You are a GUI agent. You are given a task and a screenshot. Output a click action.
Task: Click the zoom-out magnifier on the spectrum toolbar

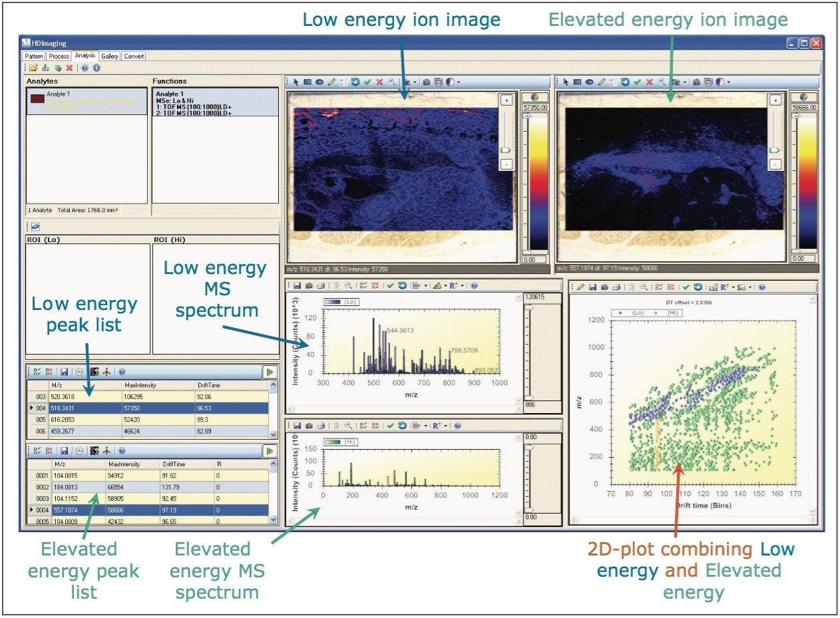(x=347, y=286)
